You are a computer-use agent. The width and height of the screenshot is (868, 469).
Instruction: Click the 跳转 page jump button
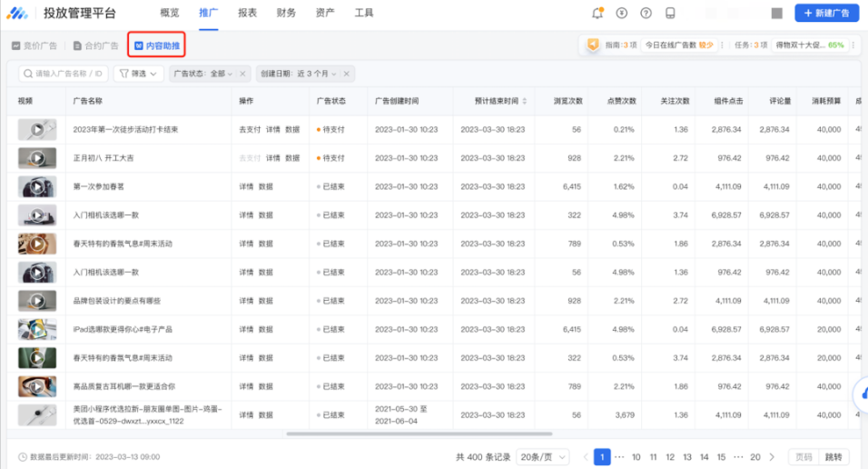(833, 457)
